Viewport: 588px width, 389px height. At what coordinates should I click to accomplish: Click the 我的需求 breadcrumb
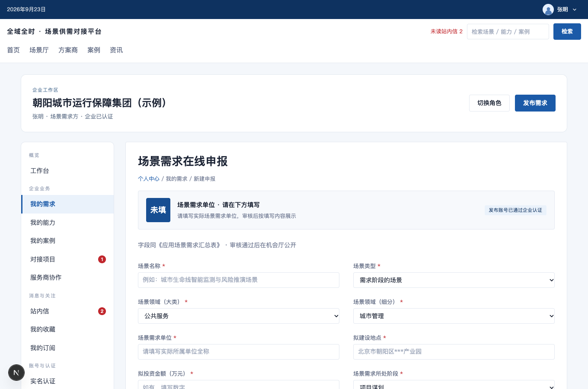click(x=177, y=179)
